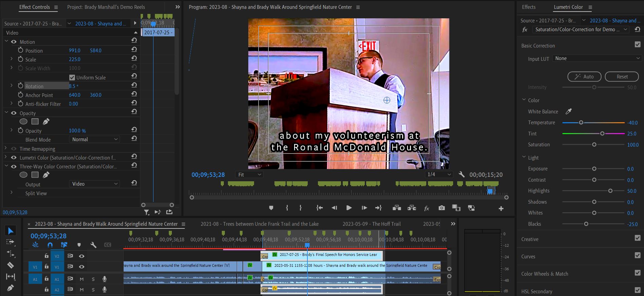Image resolution: width=644 pixels, height=296 pixels.
Task: Adjust the Temperature slider
Action: pos(581,123)
